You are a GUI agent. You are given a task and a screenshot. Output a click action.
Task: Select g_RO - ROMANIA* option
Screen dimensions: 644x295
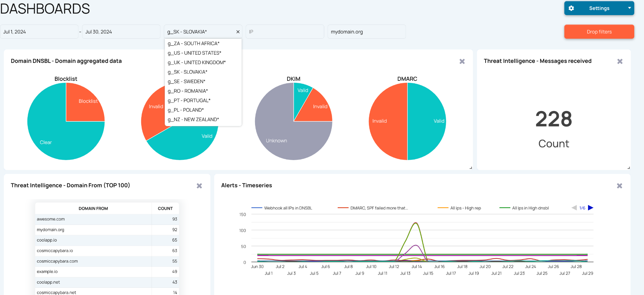coord(203,91)
